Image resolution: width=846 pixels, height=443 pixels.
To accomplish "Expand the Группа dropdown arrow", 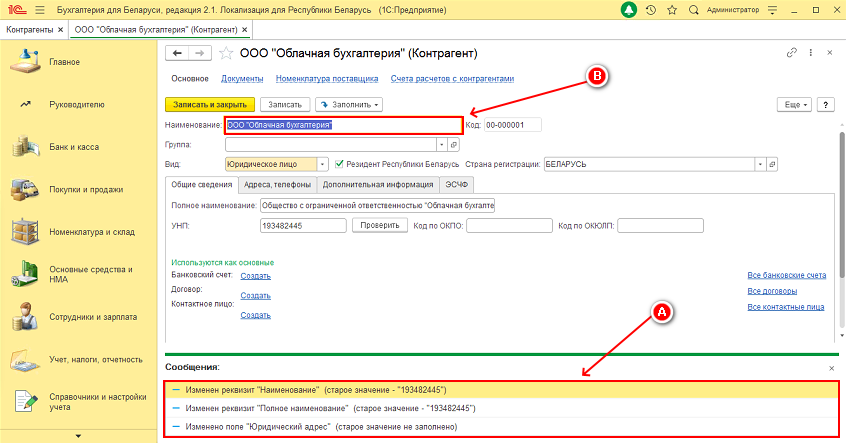I will pos(442,145).
